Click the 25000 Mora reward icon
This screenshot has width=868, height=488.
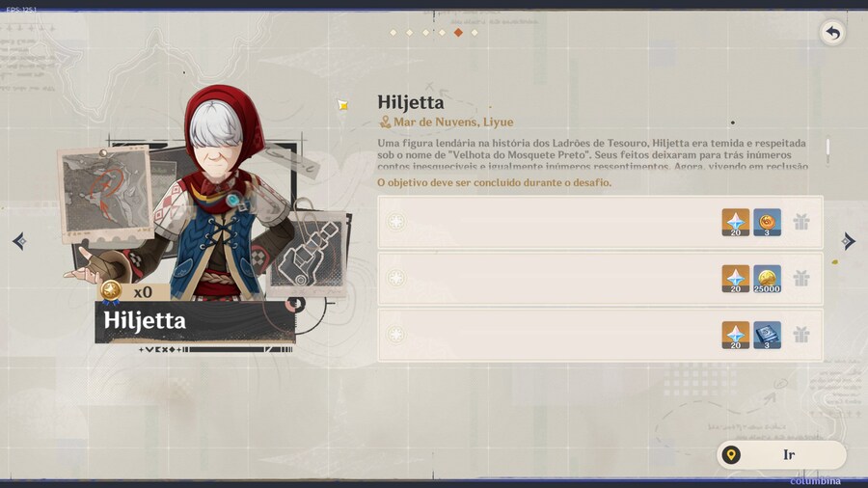click(x=767, y=279)
